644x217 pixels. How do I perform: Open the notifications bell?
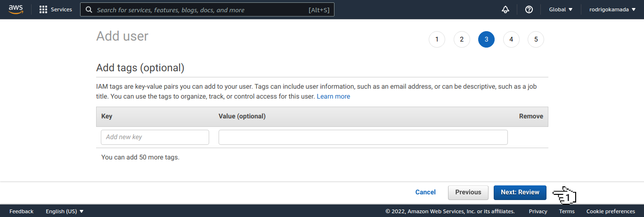(505, 9)
